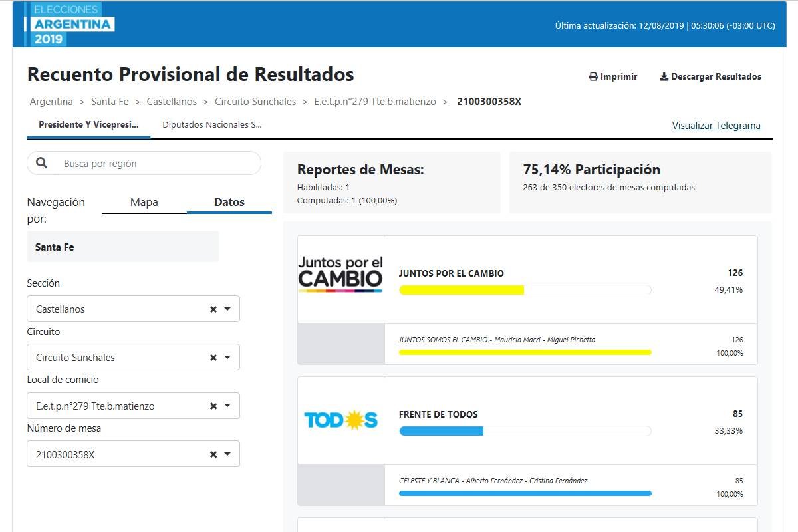Clear the E.e.t.p.n°279 Tte.b.matienzo local selection
This screenshot has width=798, height=532.
(213, 406)
